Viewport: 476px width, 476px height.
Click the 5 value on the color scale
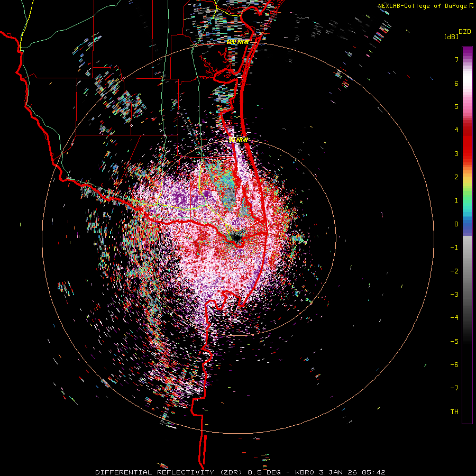pyautogui.click(x=456, y=106)
